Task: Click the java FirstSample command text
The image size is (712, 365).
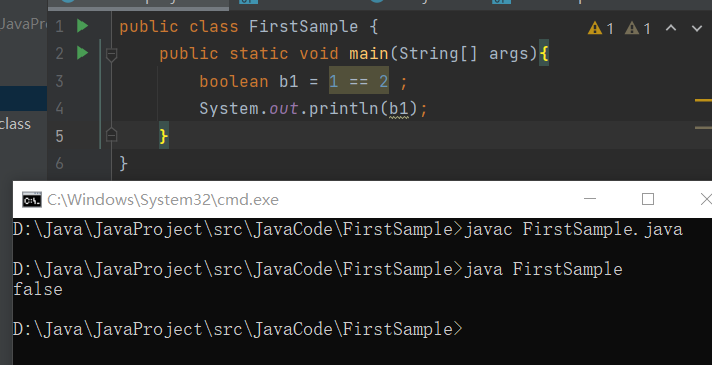Action: [543, 269]
